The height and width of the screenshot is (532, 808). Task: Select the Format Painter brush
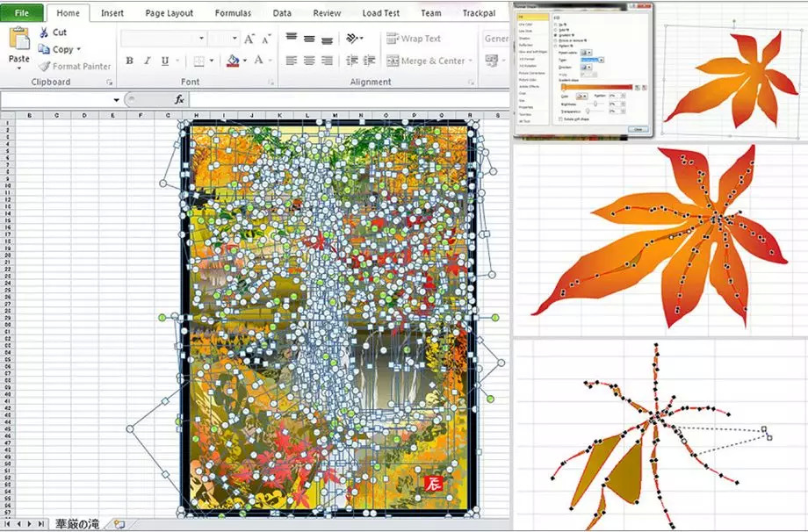point(44,67)
